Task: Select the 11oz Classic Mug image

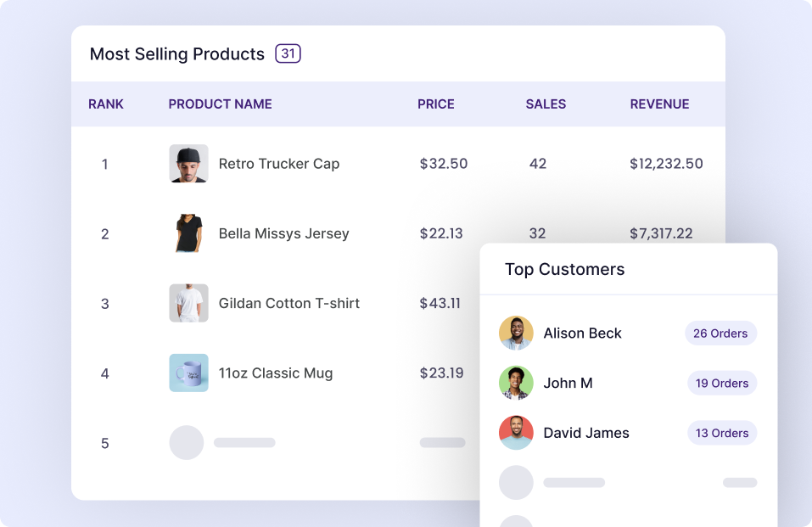Action: click(x=188, y=373)
